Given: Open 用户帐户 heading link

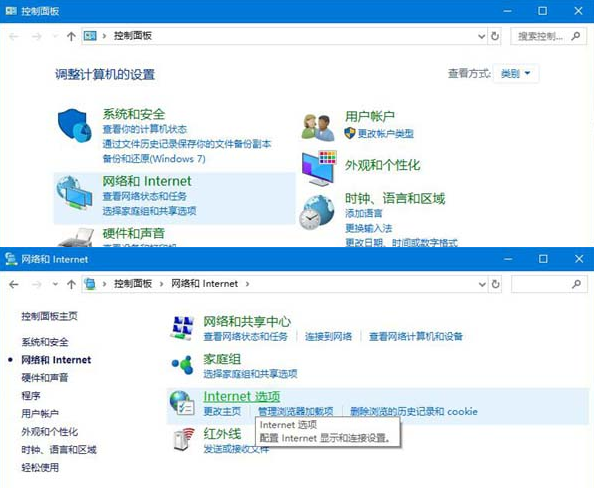Looking at the screenshot, I should click(370, 116).
